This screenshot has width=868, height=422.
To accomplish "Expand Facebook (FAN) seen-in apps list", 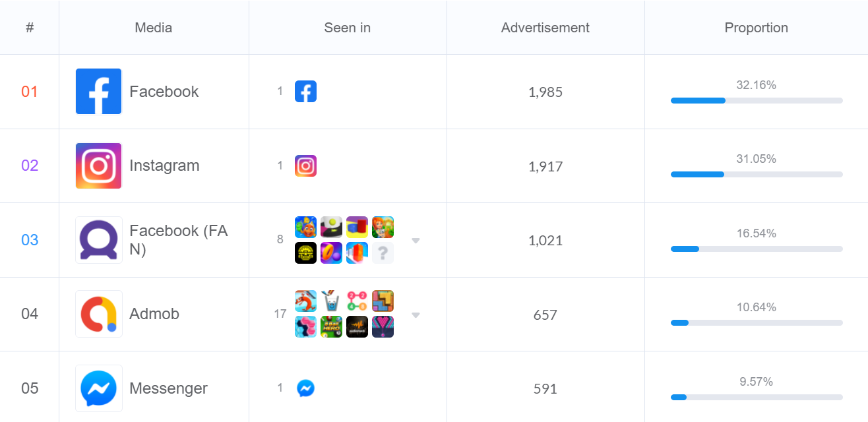I will [416, 241].
